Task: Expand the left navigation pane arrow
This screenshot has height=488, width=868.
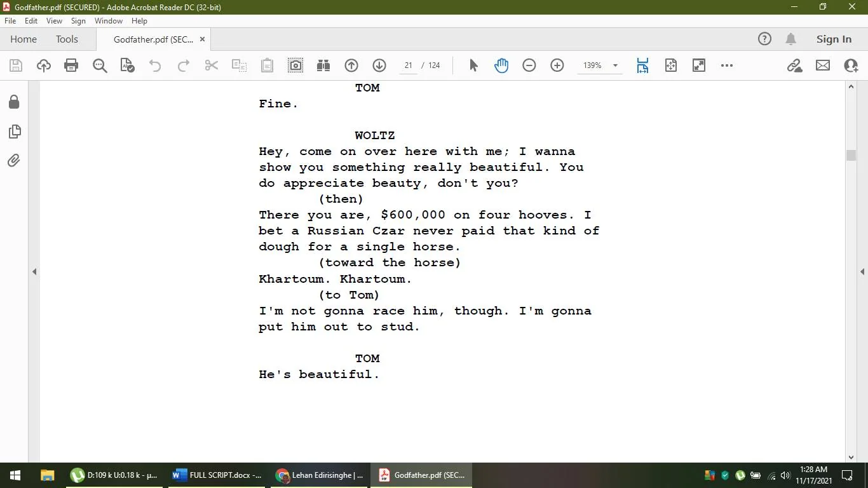Action: 34,271
